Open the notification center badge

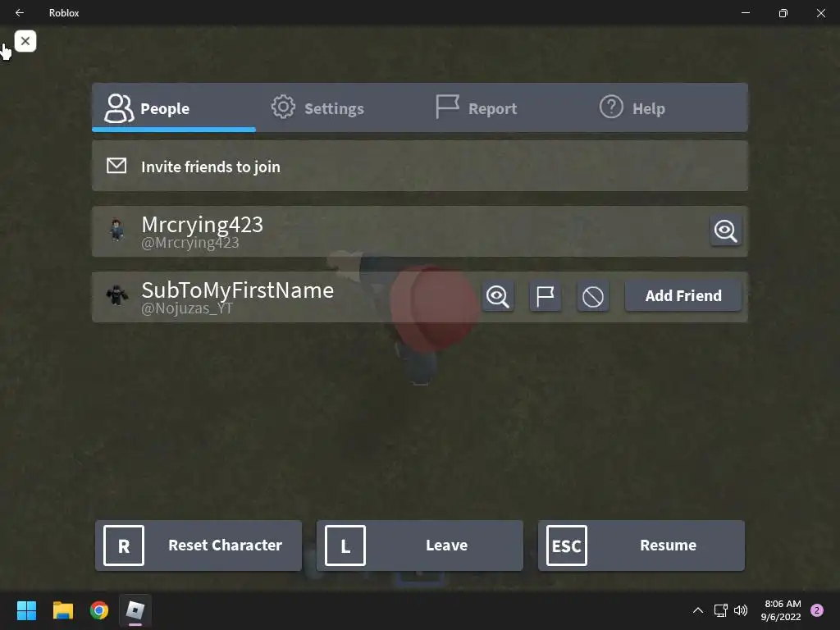pyautogui.click(x=817, y=610)
